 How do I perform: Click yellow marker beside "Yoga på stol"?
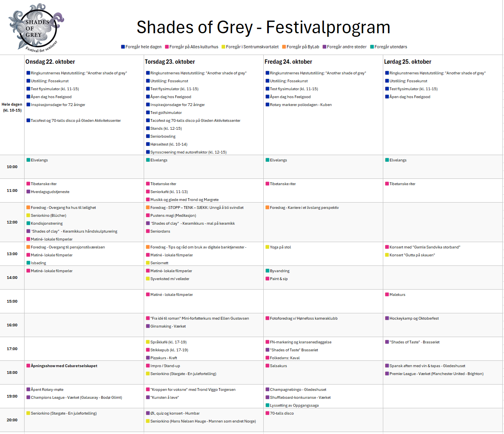(267, 247)
